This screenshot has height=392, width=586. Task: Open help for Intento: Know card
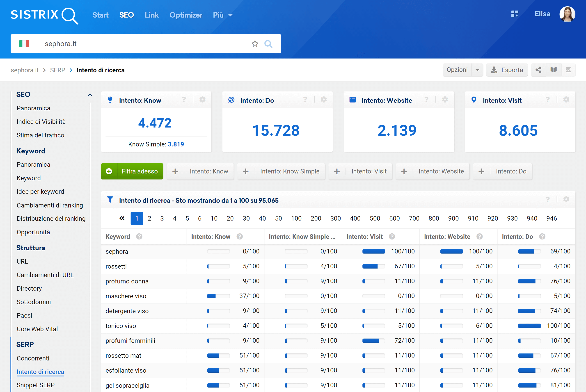click(184, 100)
